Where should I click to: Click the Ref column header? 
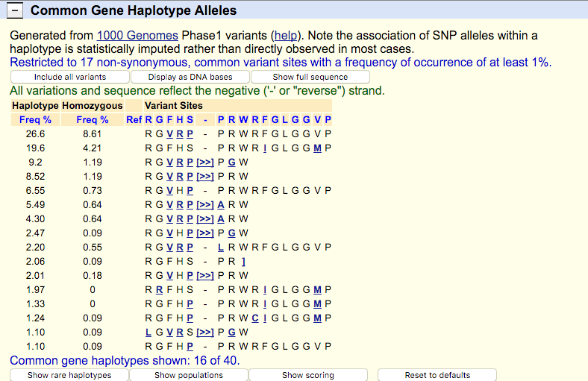tap(134, 120)
